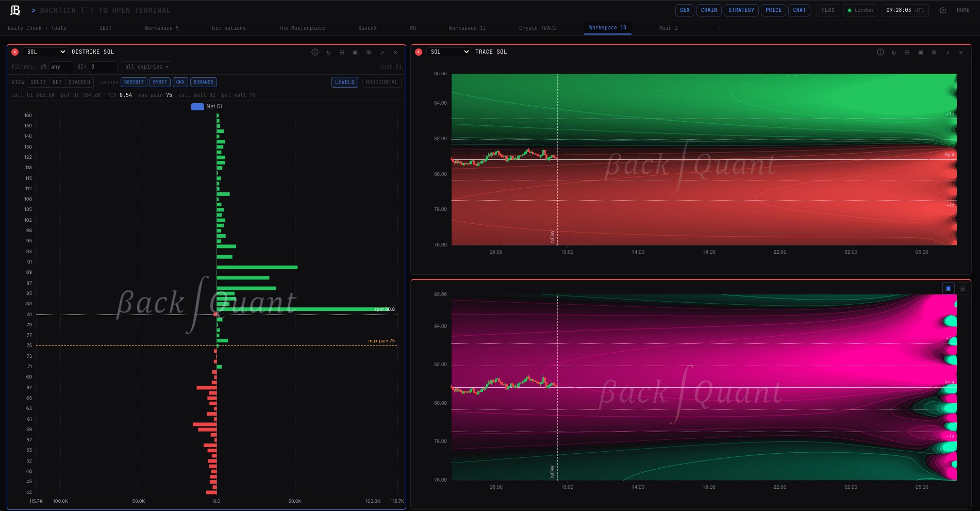Click the spot 80.8 label on the chart
980x511 pixels.
pos(385,309)
